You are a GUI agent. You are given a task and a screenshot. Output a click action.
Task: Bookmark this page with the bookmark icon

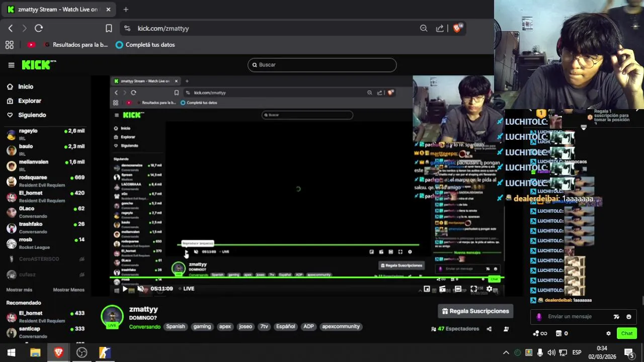[x=109, y=28]
